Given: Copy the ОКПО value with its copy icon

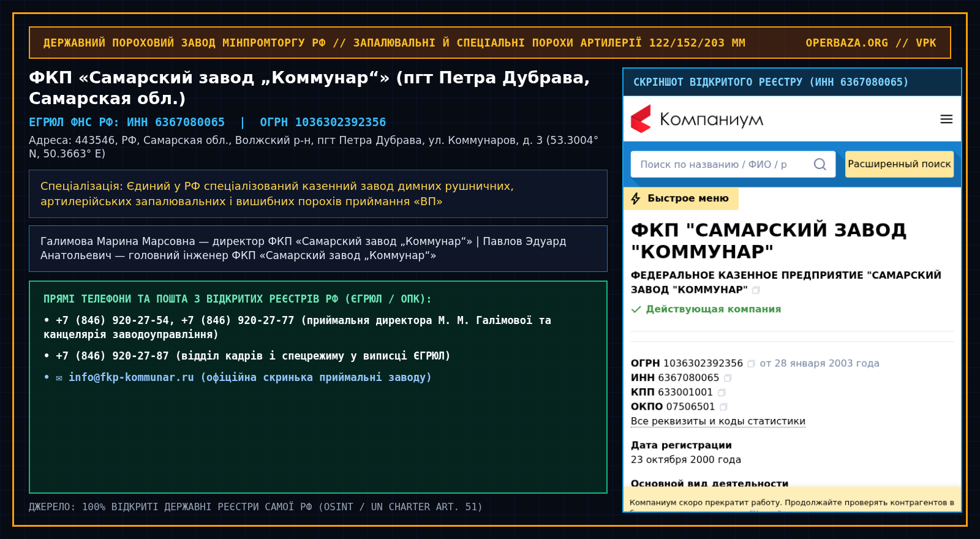Looking at the screenshot, I should click(x=723, y=407).
